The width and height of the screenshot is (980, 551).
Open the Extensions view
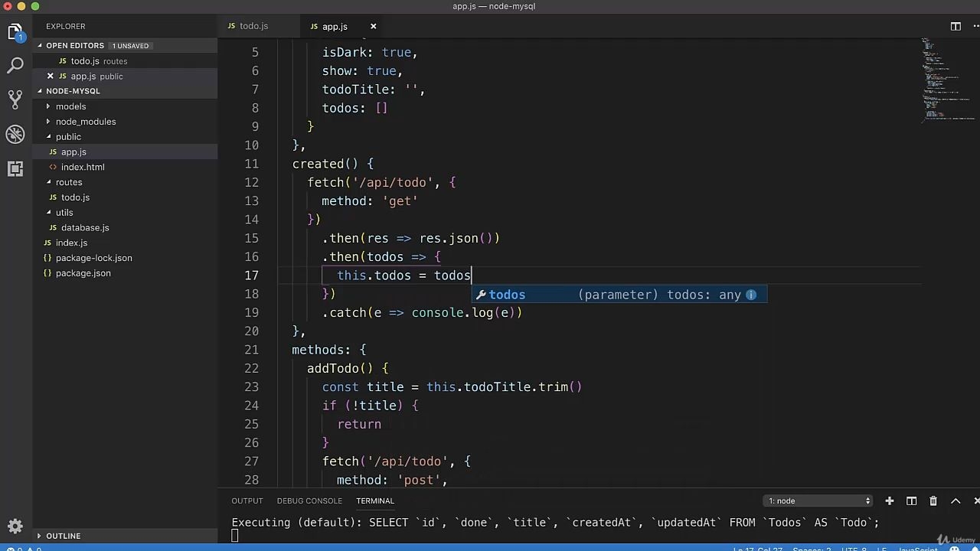15,168
